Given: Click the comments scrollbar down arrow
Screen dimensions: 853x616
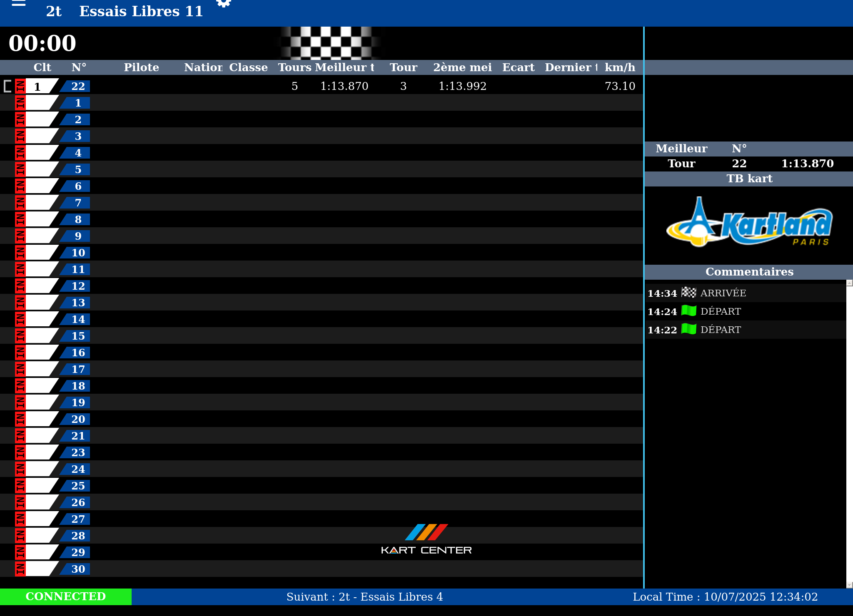Looking at the screenshot, I should click(x=849, y=585).
